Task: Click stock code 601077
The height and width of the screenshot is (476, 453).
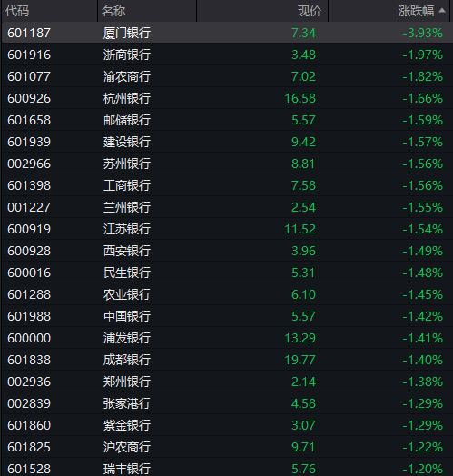Action: coord(29,76)
